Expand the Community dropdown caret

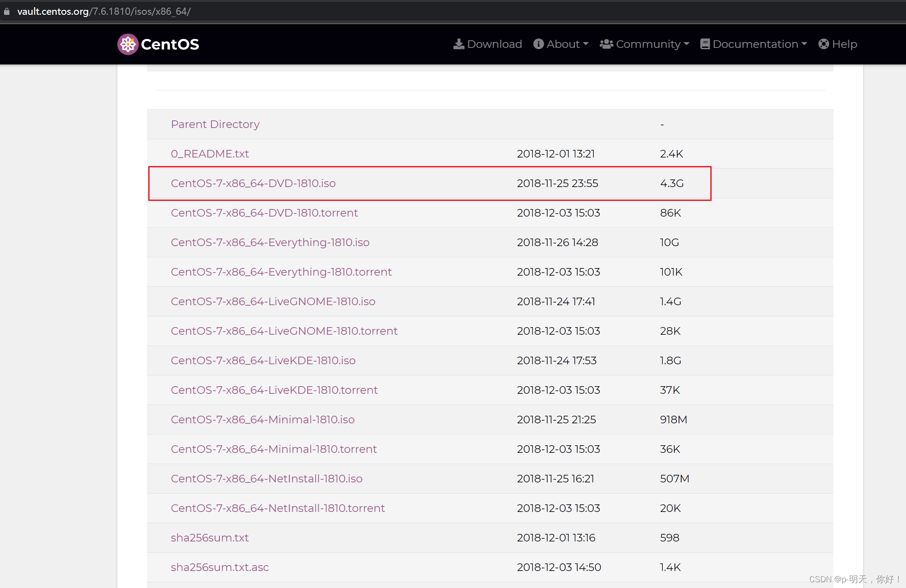coord(687,44)
